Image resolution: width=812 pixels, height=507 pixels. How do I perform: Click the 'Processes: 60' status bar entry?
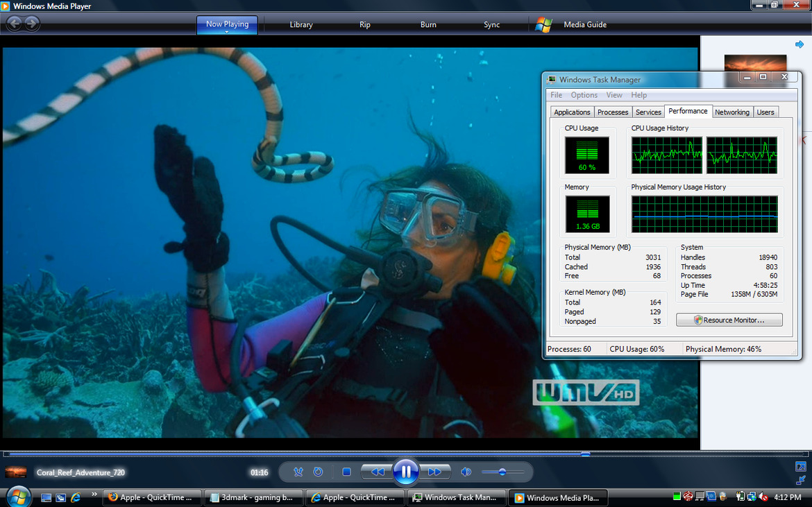569,349
